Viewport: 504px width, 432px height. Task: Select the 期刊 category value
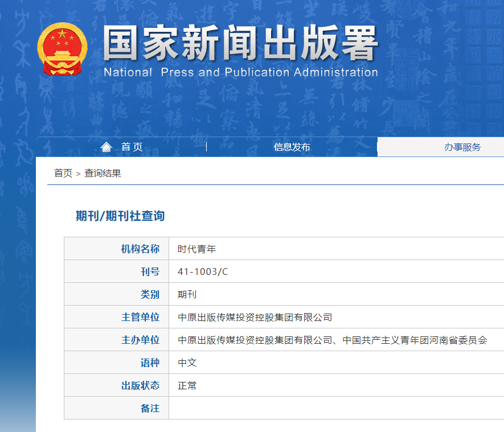(187, 294)
